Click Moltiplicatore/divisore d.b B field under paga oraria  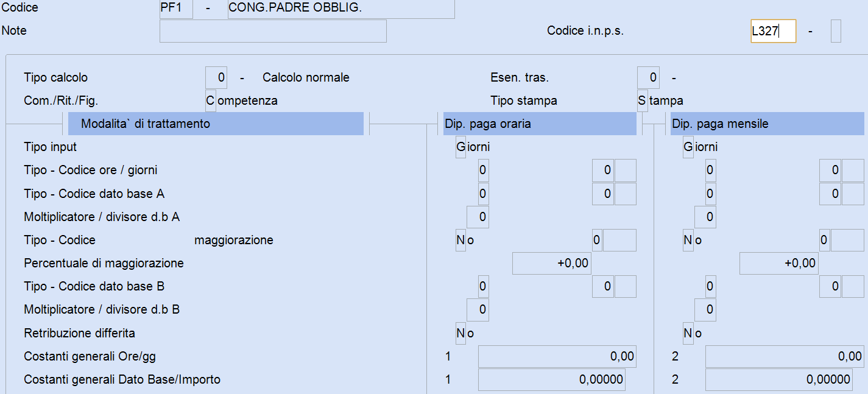pos(478,309)
